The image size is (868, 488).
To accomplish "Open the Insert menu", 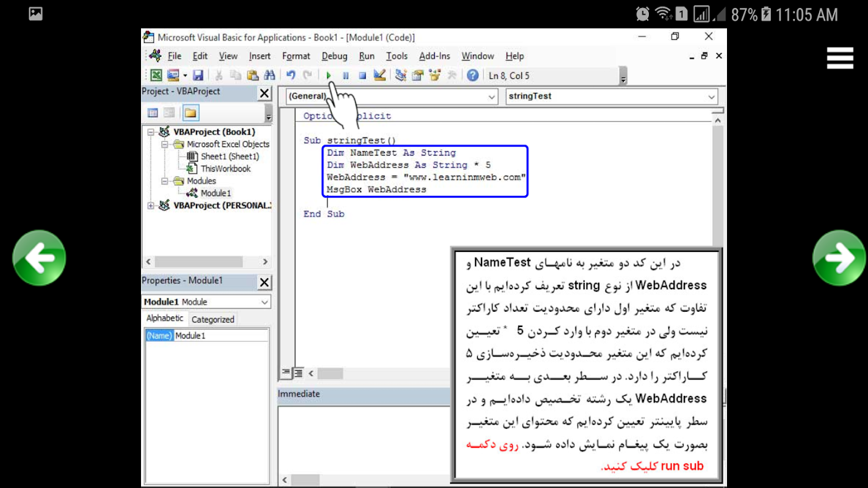I will click(x=259, y=56).
